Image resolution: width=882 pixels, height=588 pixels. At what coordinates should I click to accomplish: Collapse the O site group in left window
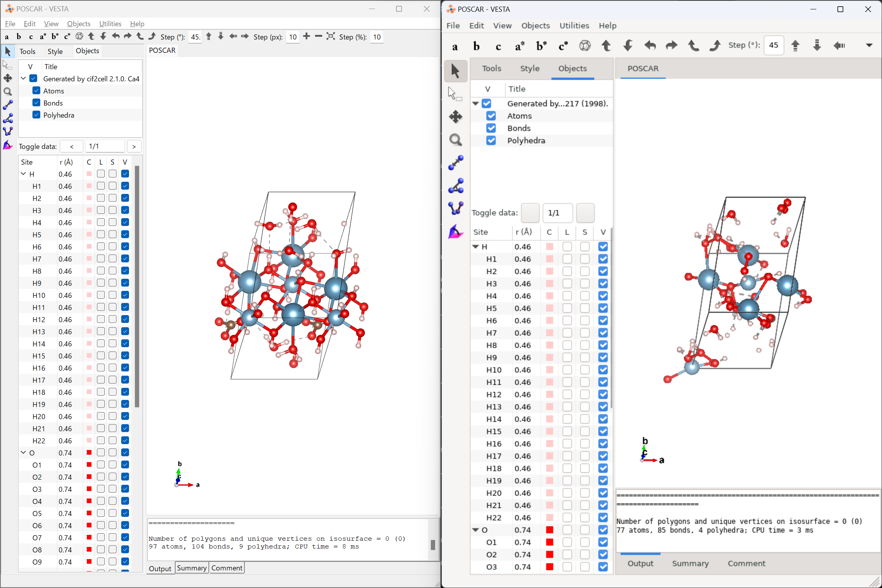(23, 453)
